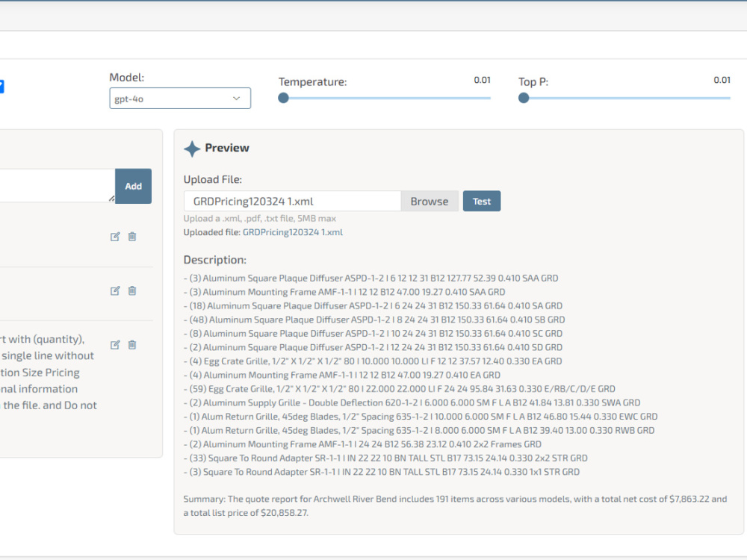Screen dimensions: 747x560
Task: Click the sparkle icon next to Preview
Action: point(192,148)
